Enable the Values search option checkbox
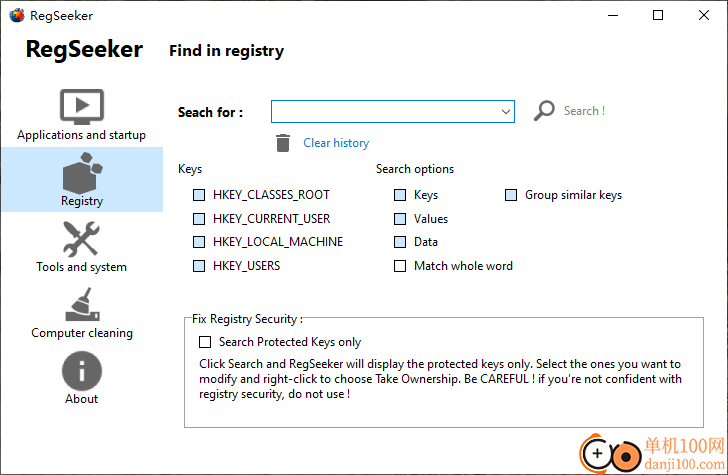The image size is (728, 475). [400, 219]
